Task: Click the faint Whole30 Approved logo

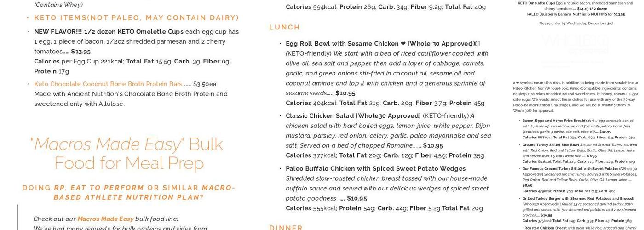Action: coord(575,44)
